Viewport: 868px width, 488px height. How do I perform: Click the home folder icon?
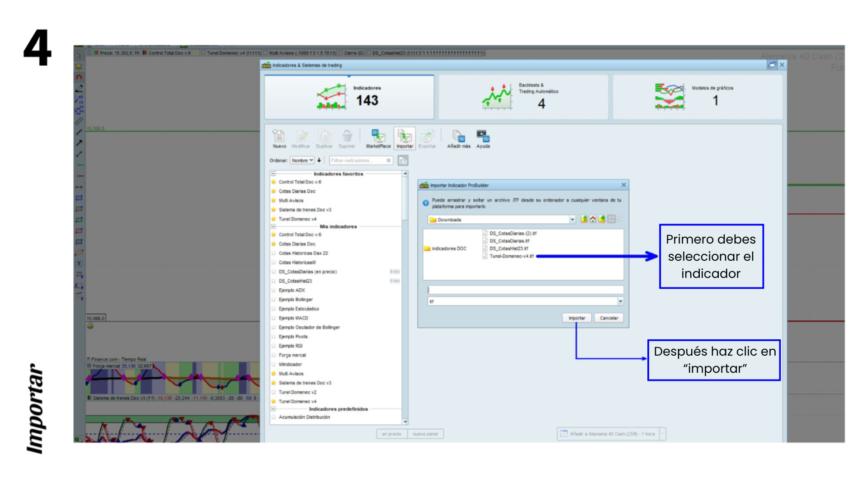593,219
